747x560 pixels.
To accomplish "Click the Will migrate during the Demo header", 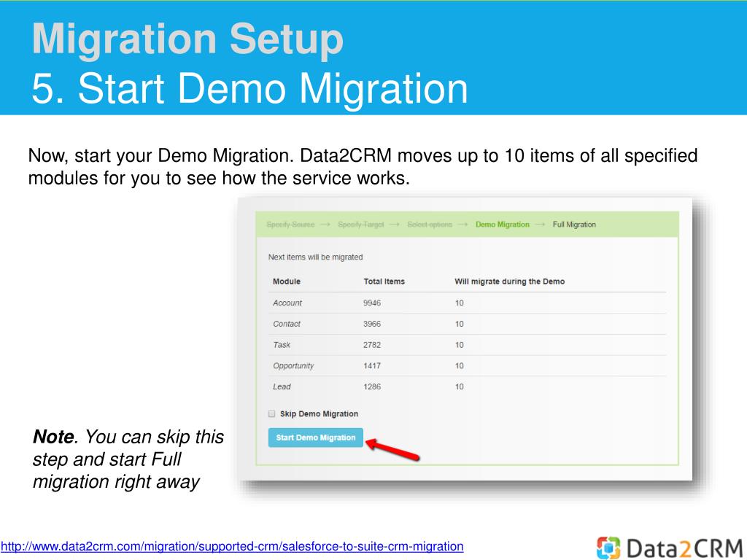I will coord(509,281).
